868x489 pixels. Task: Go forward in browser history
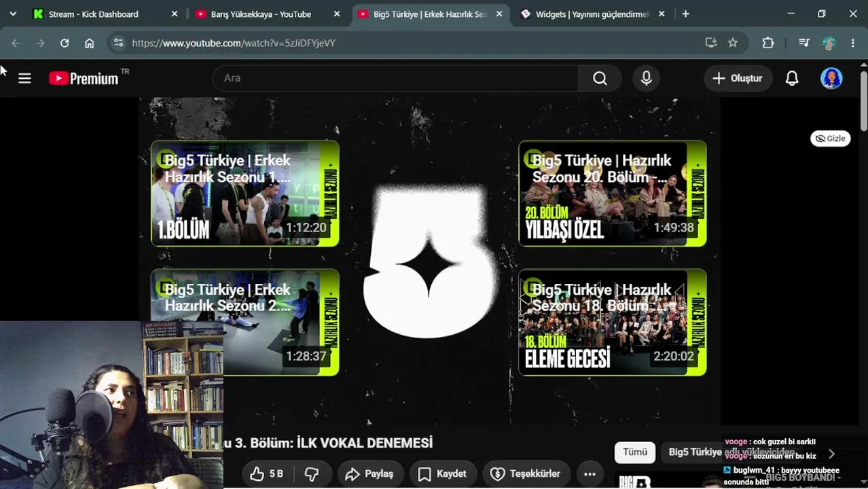point(40,43)
